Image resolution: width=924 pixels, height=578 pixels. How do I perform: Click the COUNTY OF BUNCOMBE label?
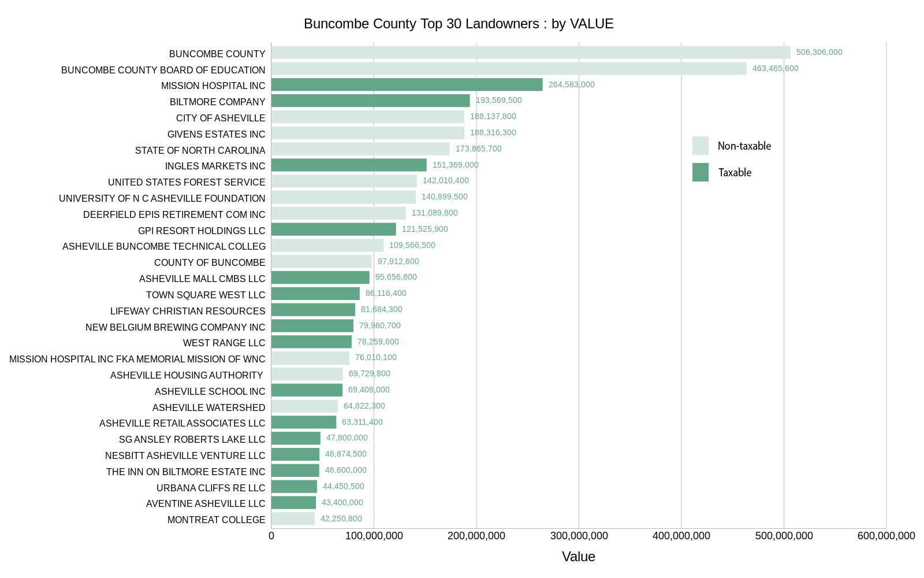click(210, 262)
